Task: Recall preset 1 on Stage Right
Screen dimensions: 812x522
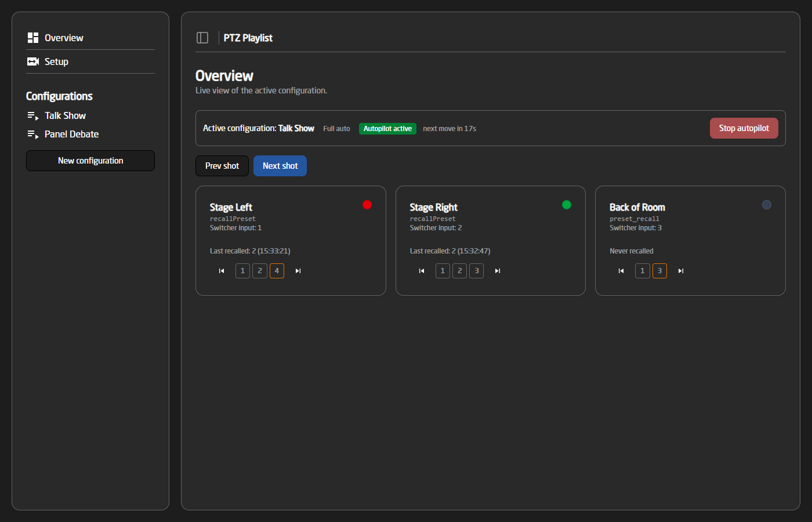Action: [x=443, y=271]
